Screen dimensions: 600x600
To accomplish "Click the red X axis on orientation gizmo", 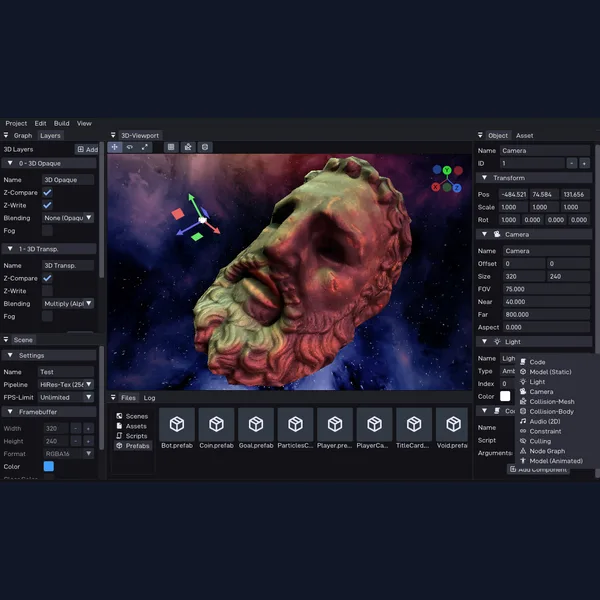I will (435, 187).
